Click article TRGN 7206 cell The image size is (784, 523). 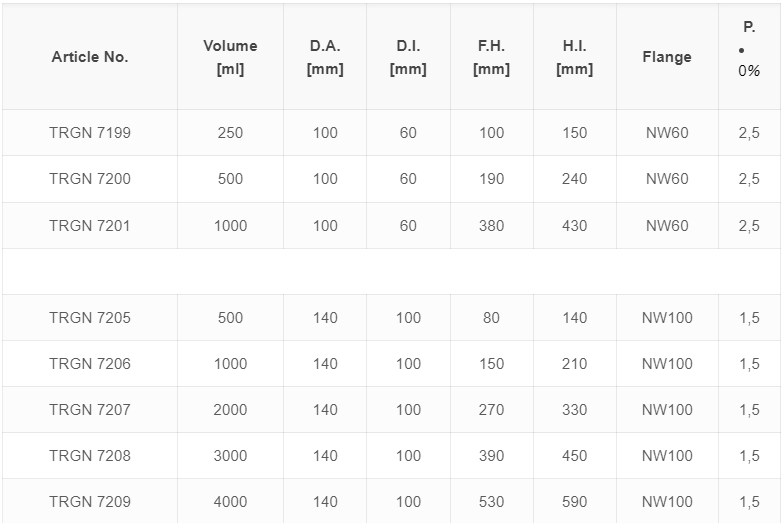(x=90, y=364)
